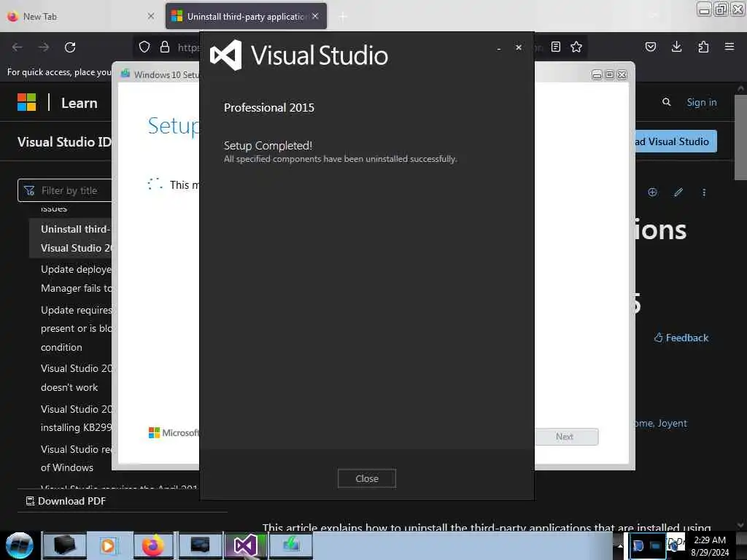
Task: Show hidden system tray icons
Action: point(620,545)
